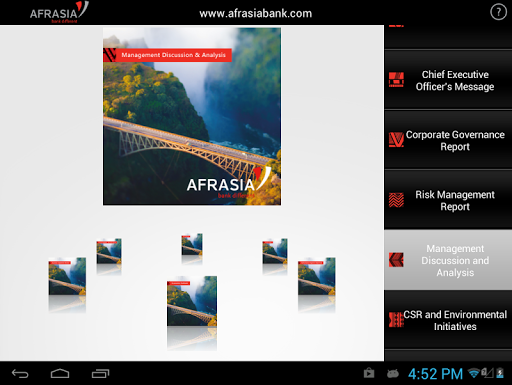512x385 pixels.
Task: Click the Management Discussion and Analysis icon
Action: pos(396,260)
